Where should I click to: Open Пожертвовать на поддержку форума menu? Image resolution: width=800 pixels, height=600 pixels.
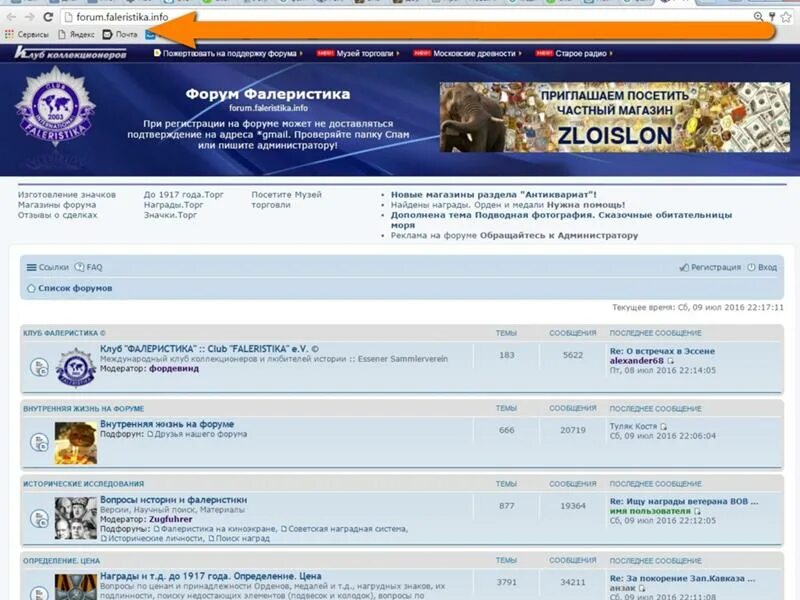[x=228, y=53]
